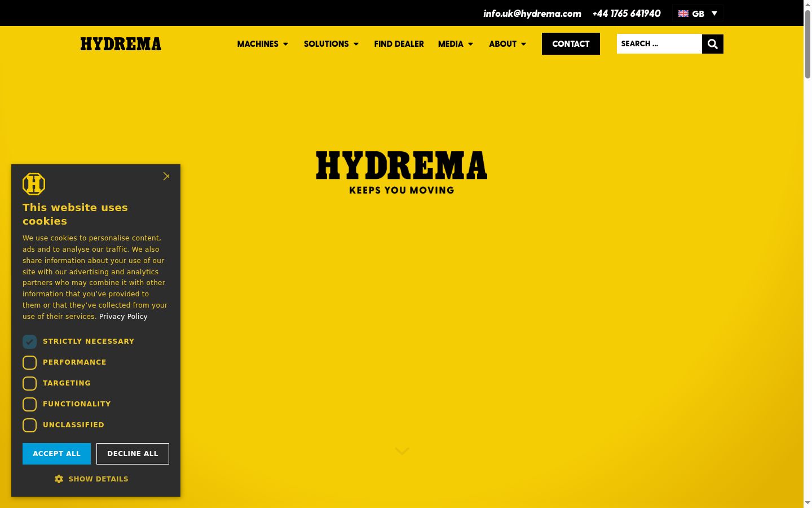Screen dimensions: 812x508
Task: Enable the Performance cookies checkbox
Action: pos(29,362)
